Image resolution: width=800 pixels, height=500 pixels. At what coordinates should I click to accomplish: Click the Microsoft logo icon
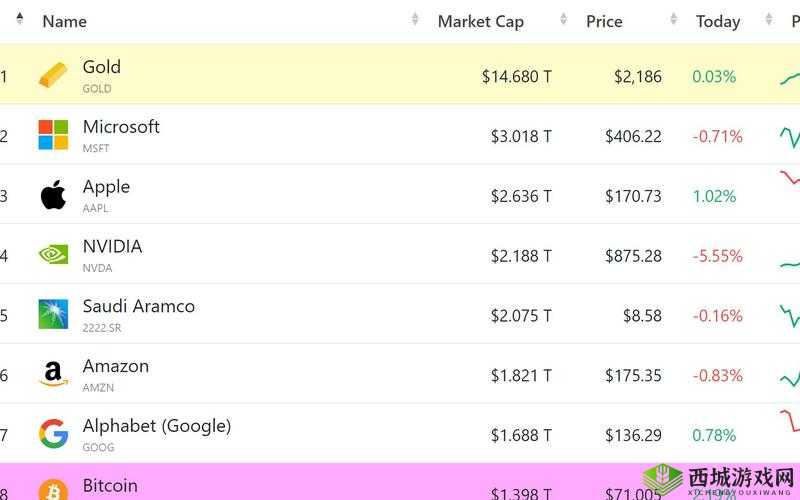tap(53, 135)
